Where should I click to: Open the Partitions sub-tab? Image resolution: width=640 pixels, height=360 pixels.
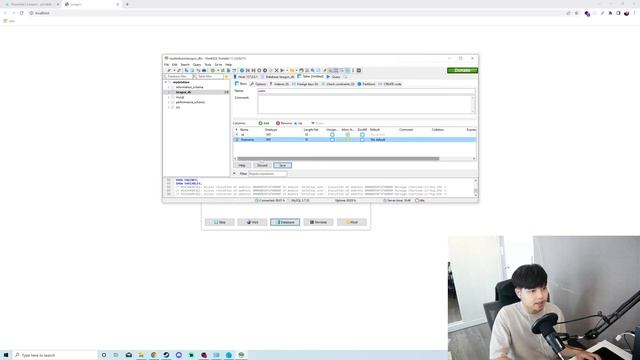[x=367, y=84]
